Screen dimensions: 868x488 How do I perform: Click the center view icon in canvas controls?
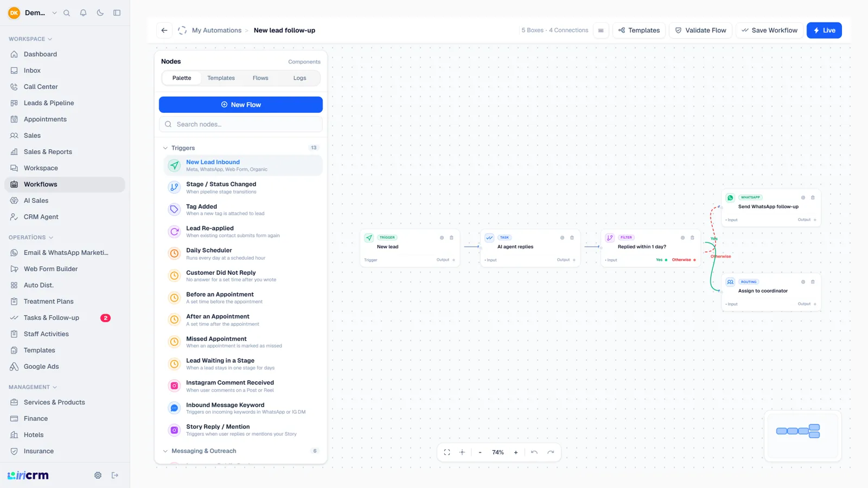(462, 452)
